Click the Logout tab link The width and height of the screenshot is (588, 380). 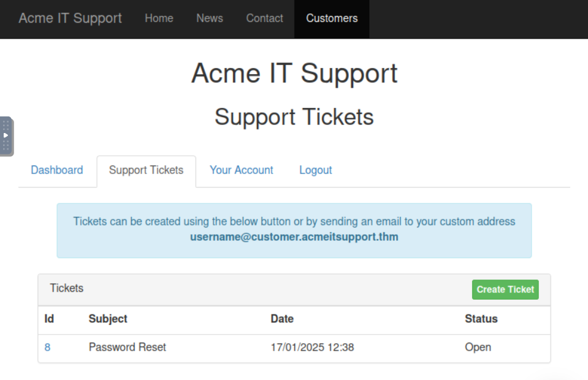click(315, 170)
